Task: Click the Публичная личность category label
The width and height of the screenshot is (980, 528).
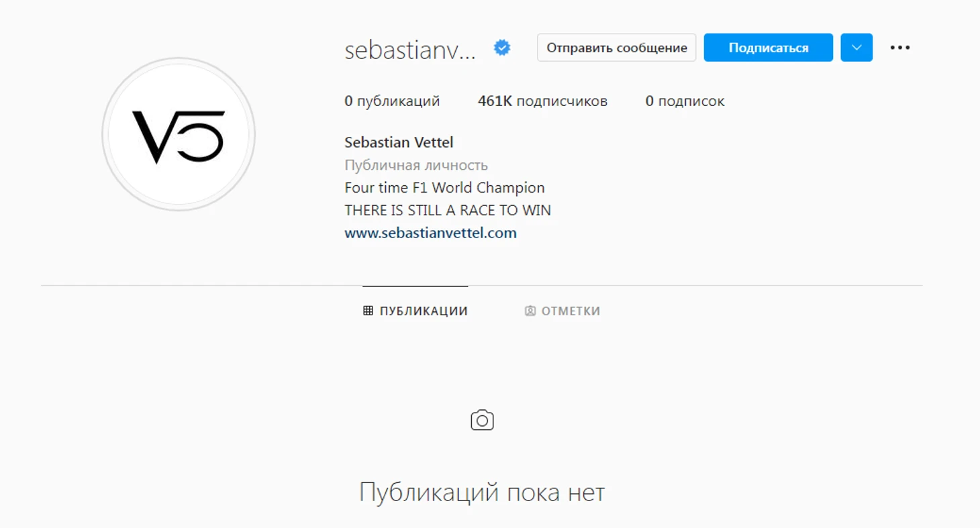Action: point(416,165)
